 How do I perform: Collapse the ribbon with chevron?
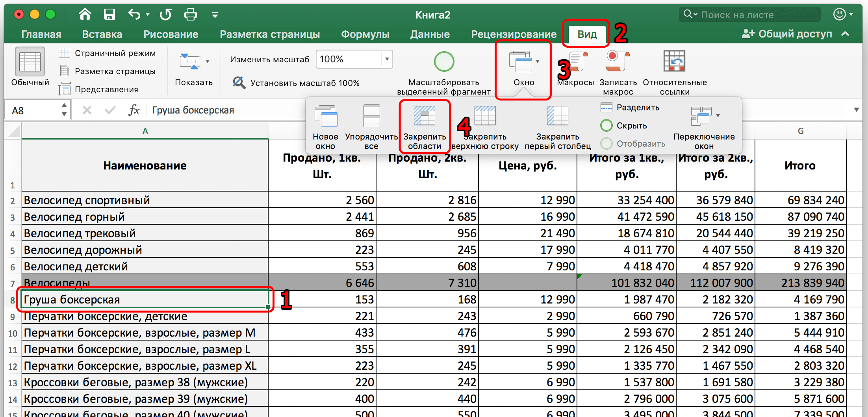[845, 34]
